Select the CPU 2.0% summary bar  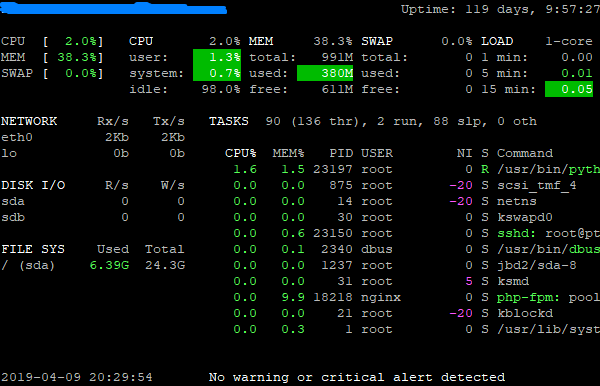(x=52, y=41)
